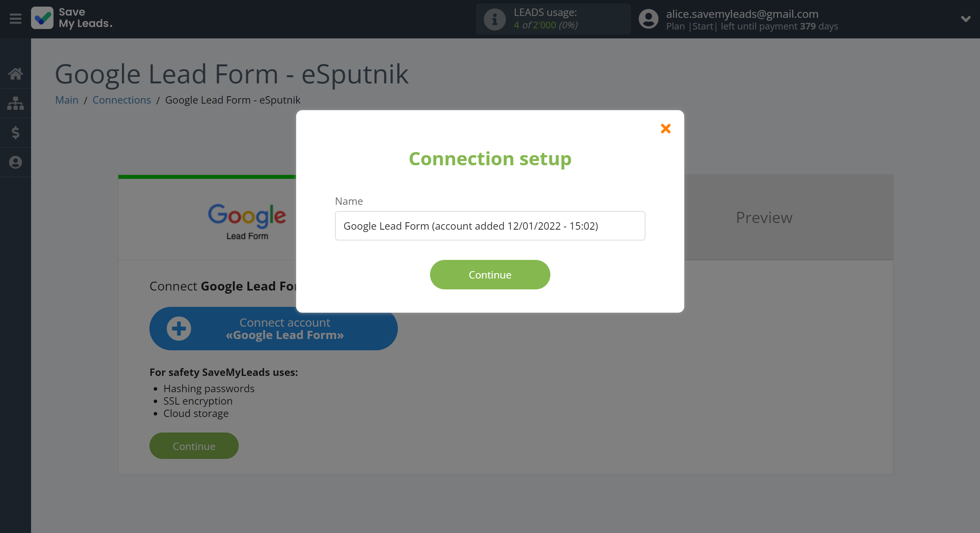Click the Main breadcrumb link
This screenshot has width=980, height=533.
tap(66, 99)
